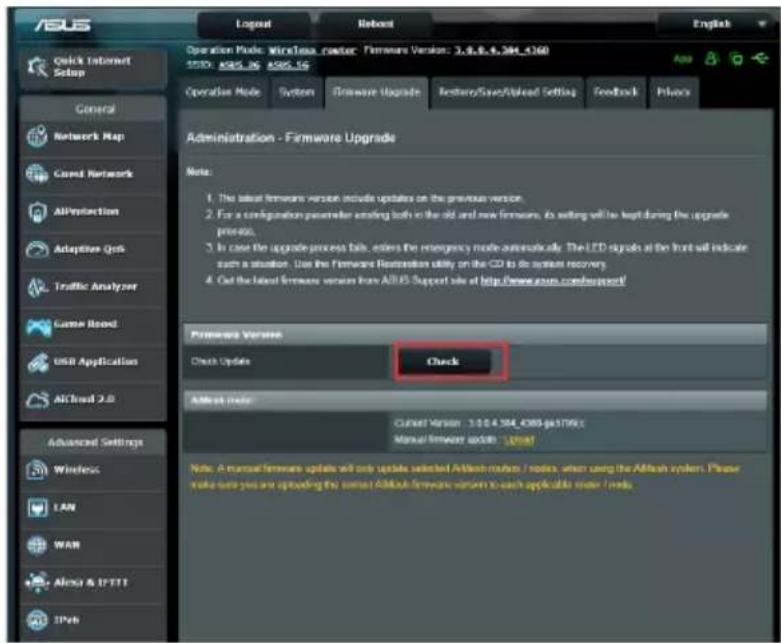
Task: Click the General sidebar header
Action: [x=95, y=109]
